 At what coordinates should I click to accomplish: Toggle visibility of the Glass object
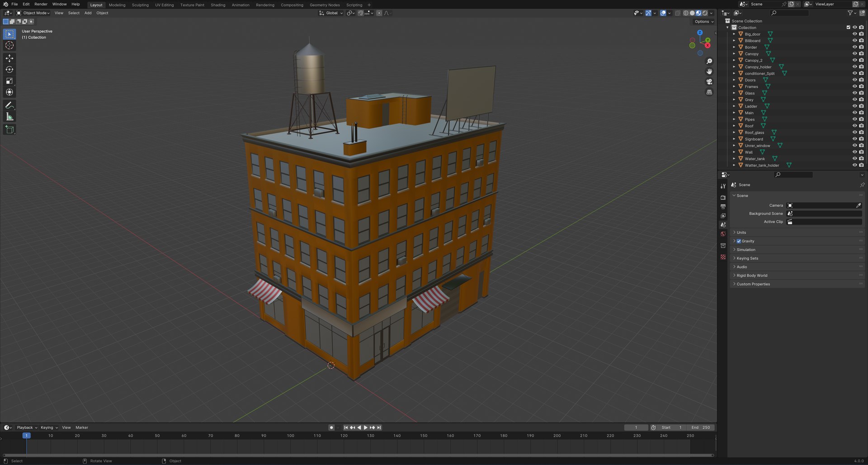tap(855, 93)
